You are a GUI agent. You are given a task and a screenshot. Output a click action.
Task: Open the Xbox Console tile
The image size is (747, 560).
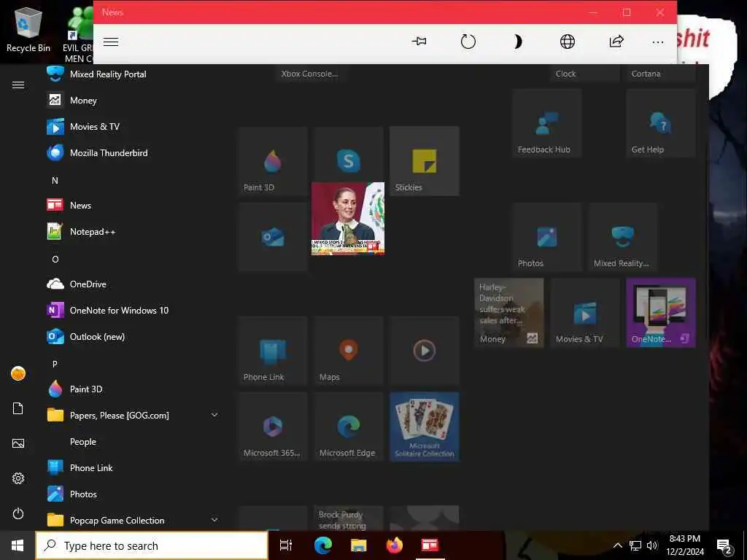[x=311, y=74]
